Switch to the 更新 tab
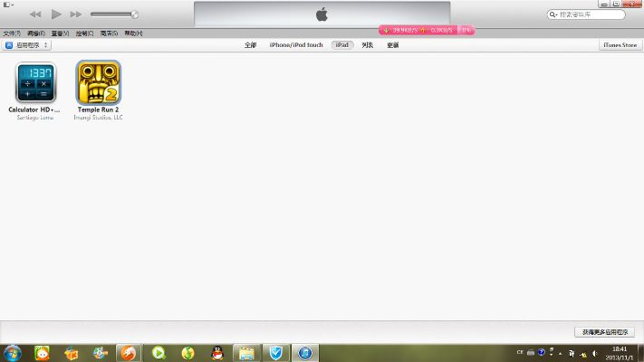644x362 pixels. [392, 44]
